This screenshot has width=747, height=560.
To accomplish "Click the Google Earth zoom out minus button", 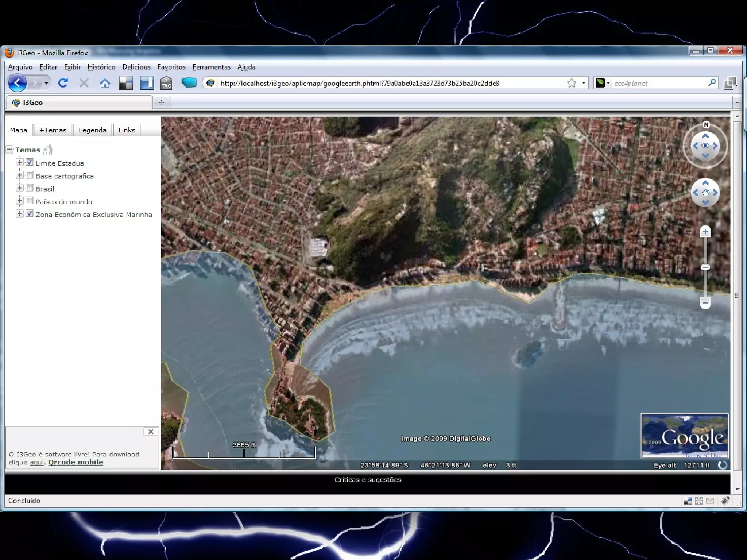I will 705,302.
